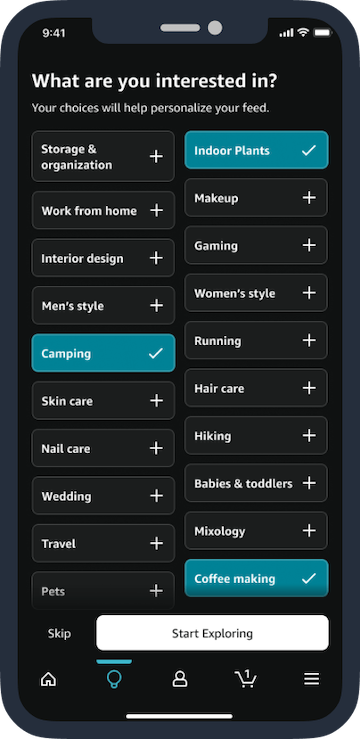Tap the Start Exploring button

tap(213, 633)
